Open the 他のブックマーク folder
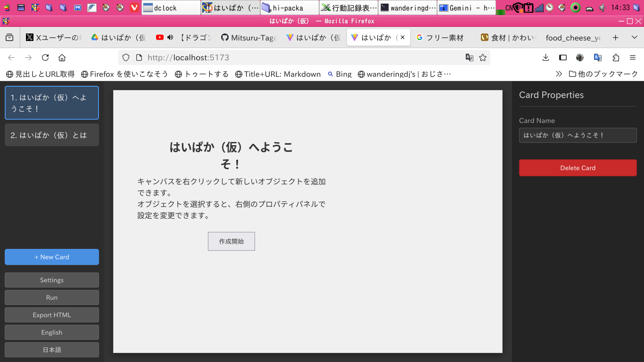 click(x=603, y=74)
